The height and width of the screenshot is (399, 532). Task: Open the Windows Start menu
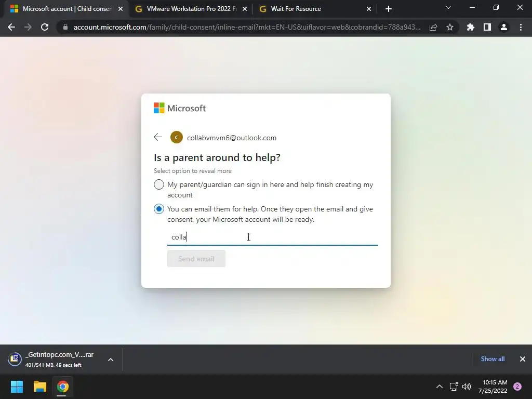[17, 387]
